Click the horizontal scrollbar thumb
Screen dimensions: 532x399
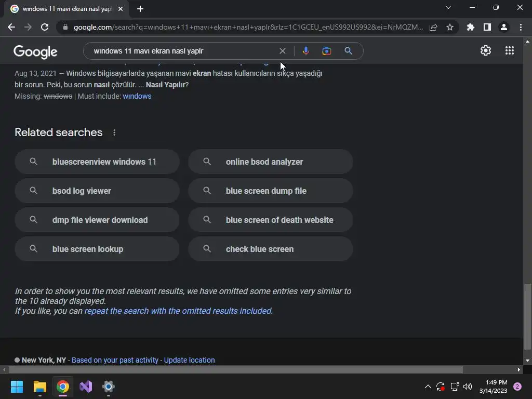[235, 369]
